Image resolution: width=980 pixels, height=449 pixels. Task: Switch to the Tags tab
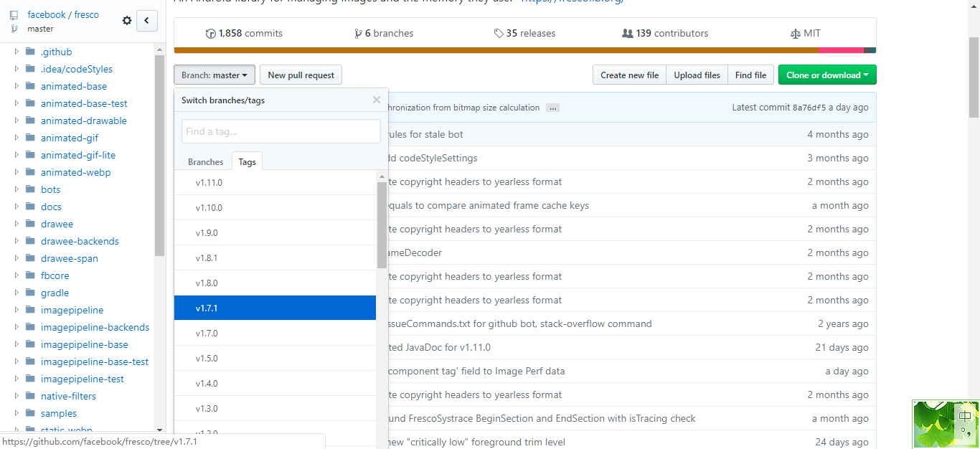click(247, 161)
